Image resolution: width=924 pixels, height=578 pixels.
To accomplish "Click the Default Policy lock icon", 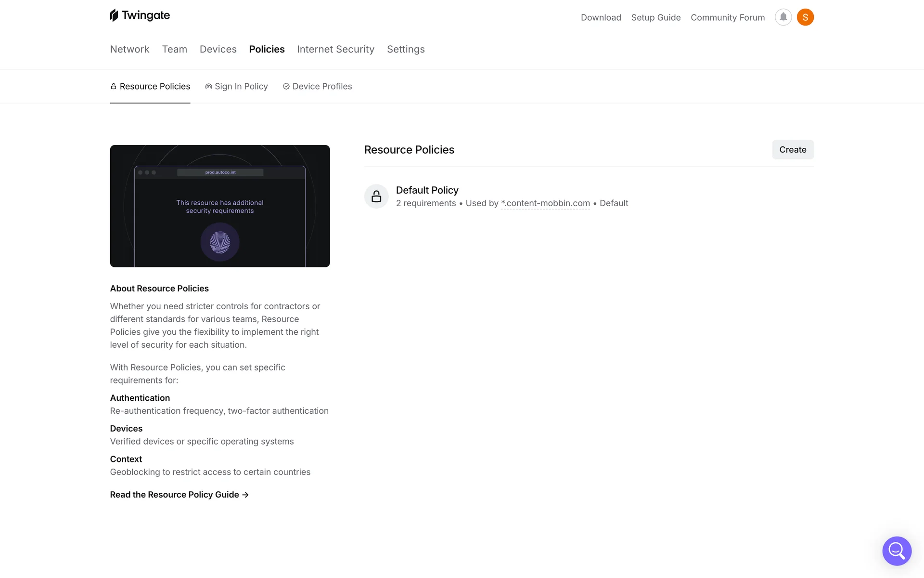I will 376,197.
